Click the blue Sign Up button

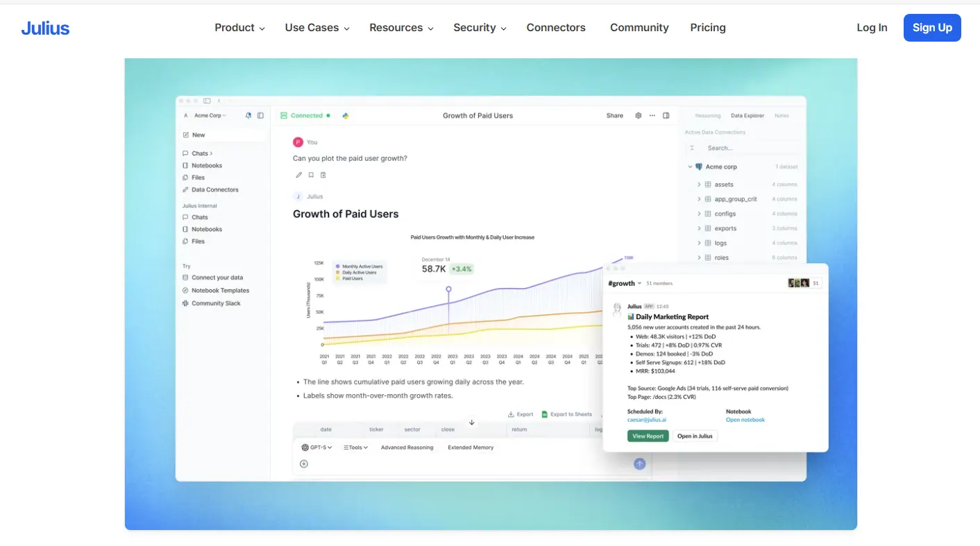[x=932, y=28]
